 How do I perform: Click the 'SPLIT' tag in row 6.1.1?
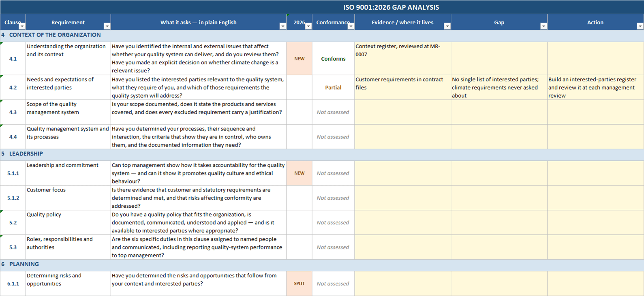point(300,284)
